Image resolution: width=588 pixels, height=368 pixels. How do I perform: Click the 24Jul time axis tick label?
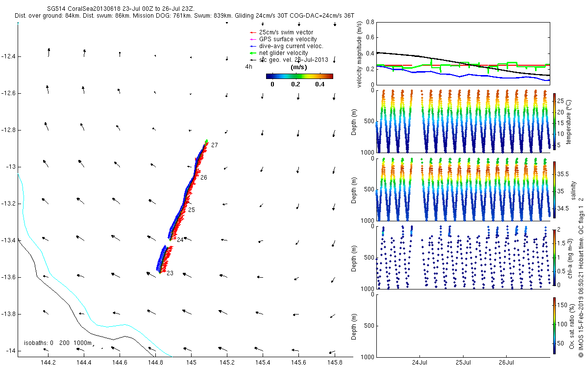[x=420, y=363]
